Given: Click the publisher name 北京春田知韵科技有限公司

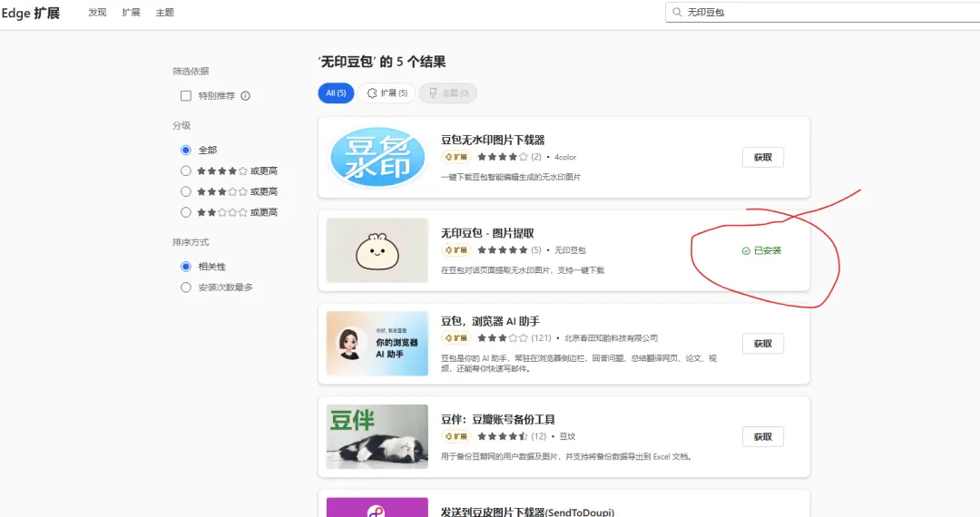Looking at the screenshot, I should pos(611,337).
